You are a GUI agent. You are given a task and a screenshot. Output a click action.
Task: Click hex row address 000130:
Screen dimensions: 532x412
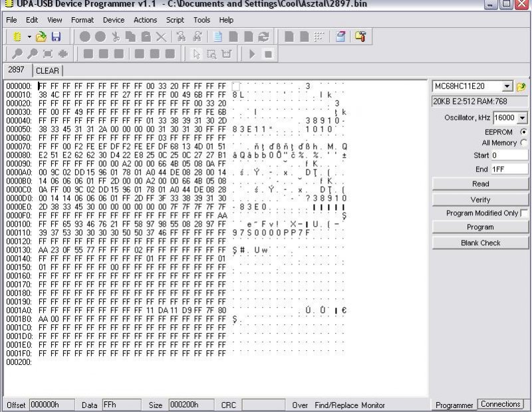pos(19,250)
